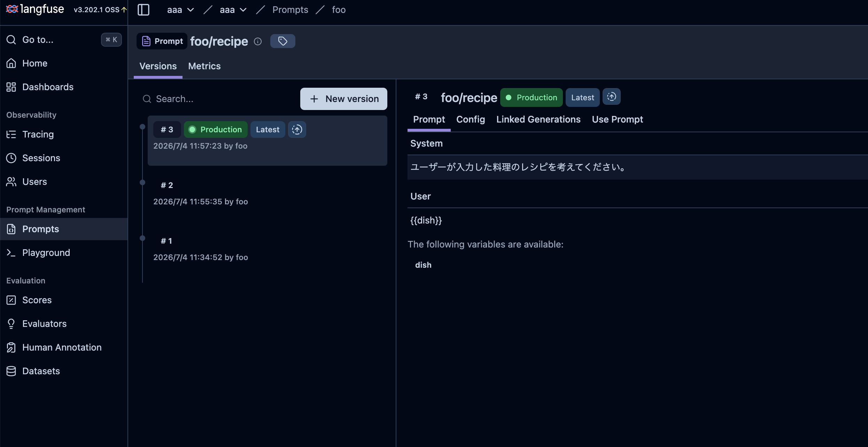
Task: Click Latest label in version #3 row
Action: pos(268,130)
